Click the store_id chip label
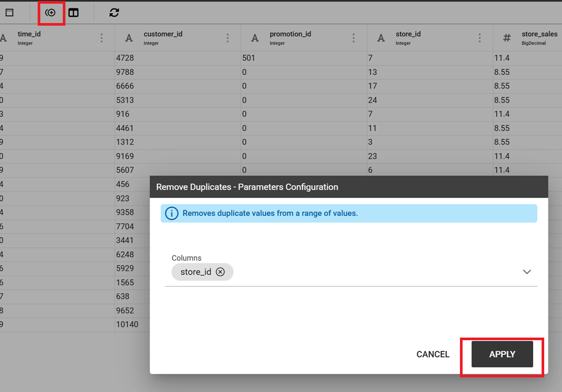Screen dimensions: 562x392 tap(196, 272)
